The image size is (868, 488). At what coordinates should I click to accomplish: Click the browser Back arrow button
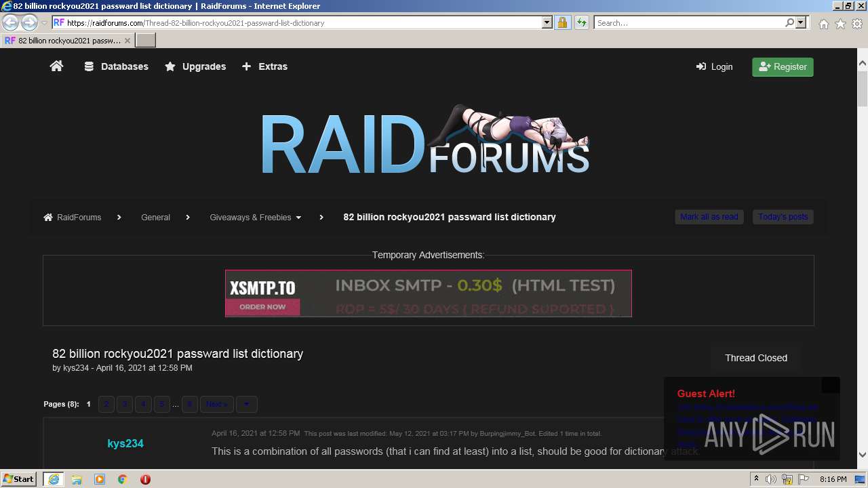[10, 22]
